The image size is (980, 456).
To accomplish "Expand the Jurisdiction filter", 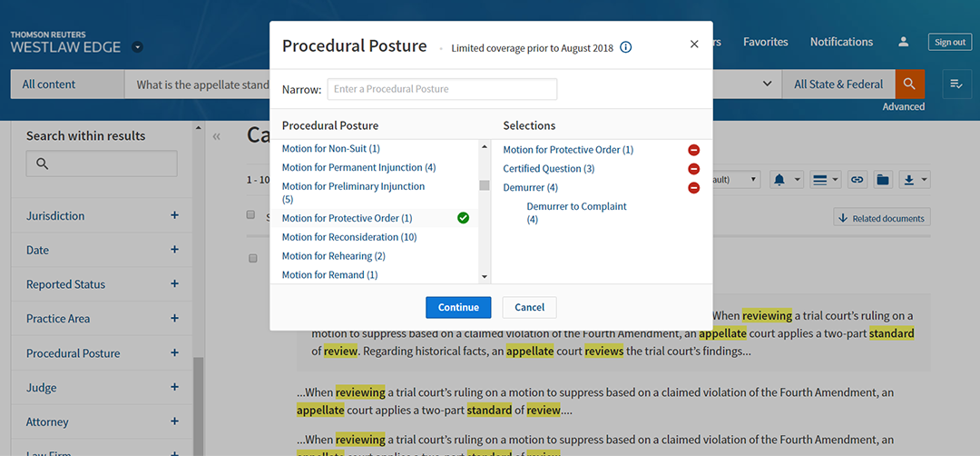I will 174,215.
